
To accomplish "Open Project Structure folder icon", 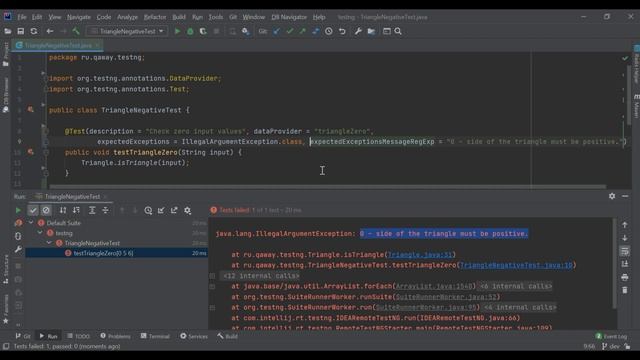I will (x=371, y=31).
